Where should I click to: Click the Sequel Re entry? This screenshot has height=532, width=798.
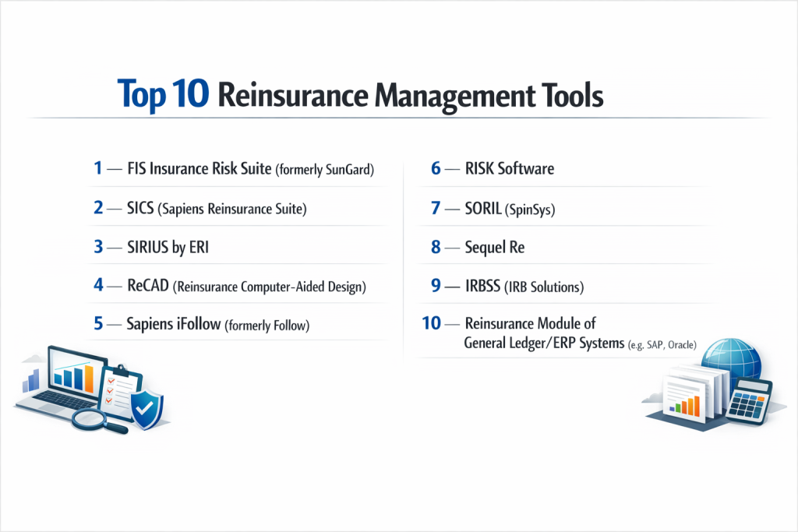click(494, 248)
